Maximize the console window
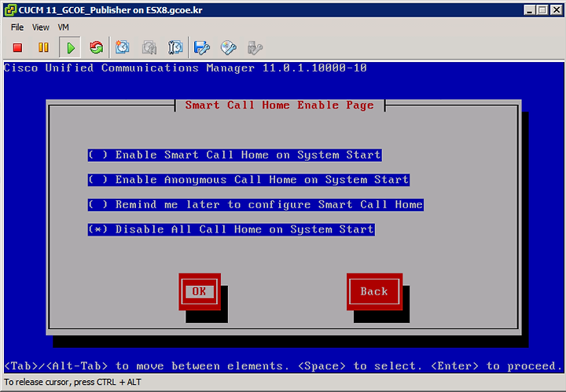This screenshot has height=392, width=566. [x=542, y=9]
